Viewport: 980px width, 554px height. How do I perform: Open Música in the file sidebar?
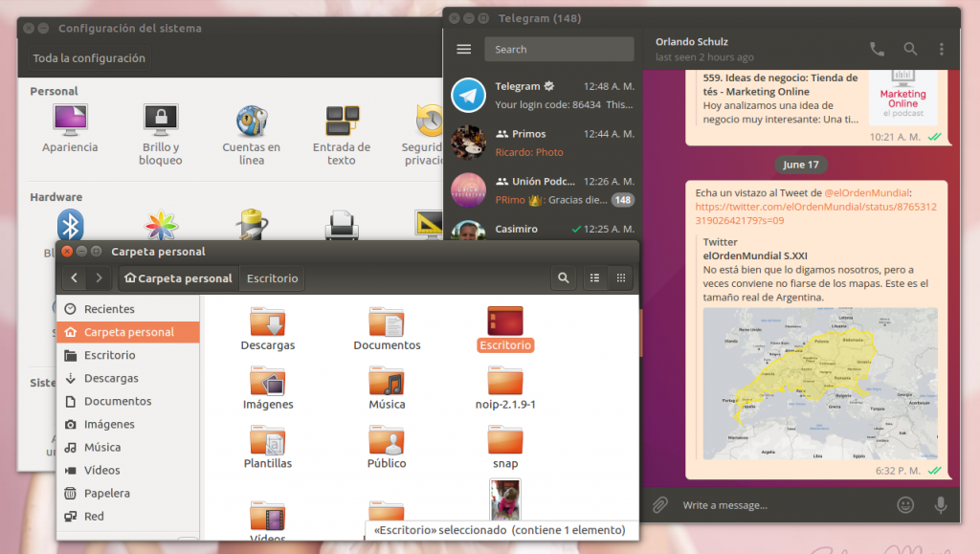[x=128, y=447]
